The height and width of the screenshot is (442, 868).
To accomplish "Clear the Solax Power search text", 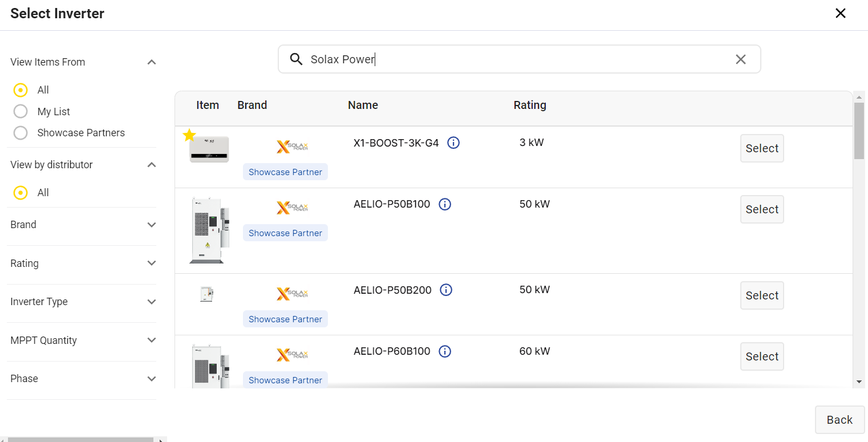I will pyautogui.click(x=740, y=59).
